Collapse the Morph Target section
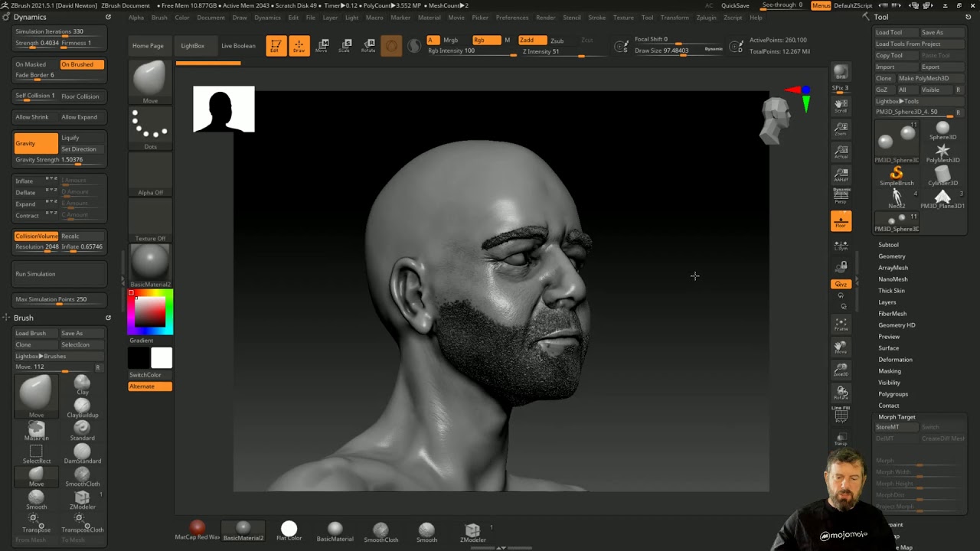This screenshot has height=551, width=980. pos(897,417)
